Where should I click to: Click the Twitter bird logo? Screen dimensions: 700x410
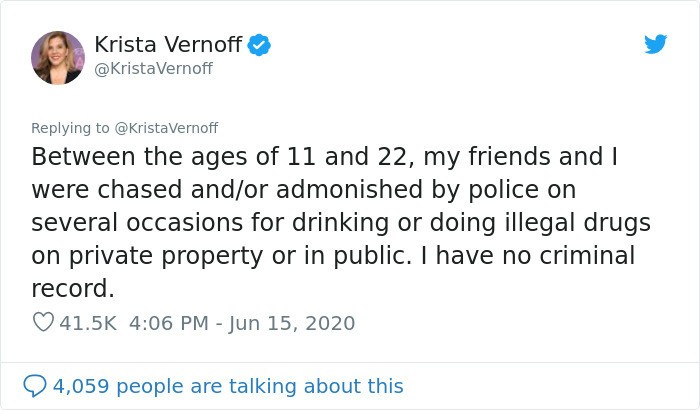(656, 44)
